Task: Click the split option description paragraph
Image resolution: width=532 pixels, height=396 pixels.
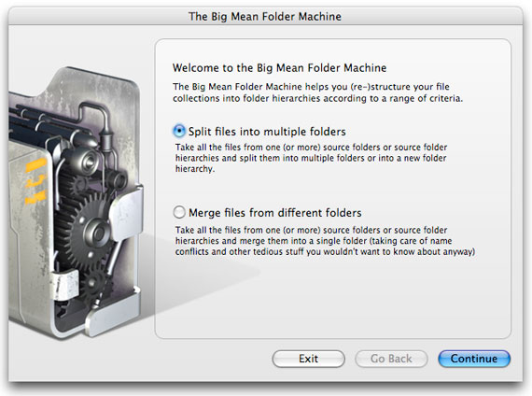Action: pyautogui.click(x=311, y=158)
